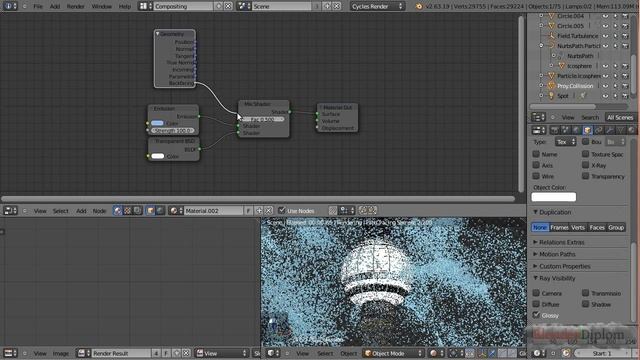The image size is (640, 360).
Task: Click the Transparent BSDF Color swatch
Action: click(158, 156)
